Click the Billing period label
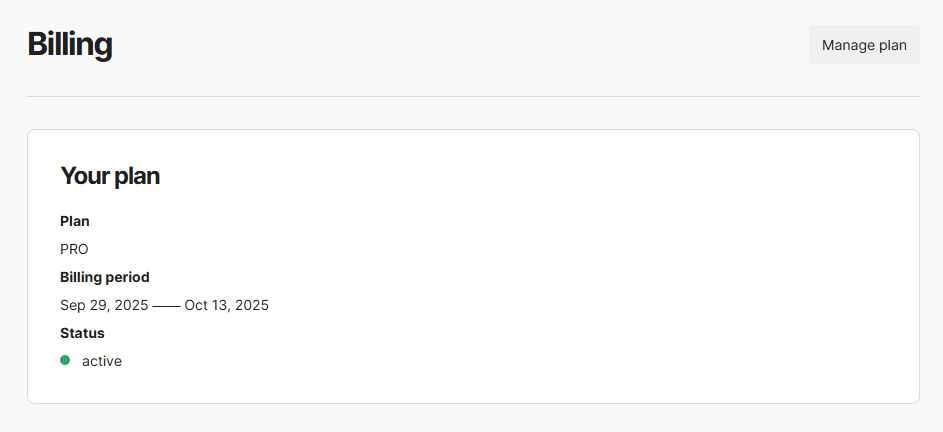 [105, 277]
